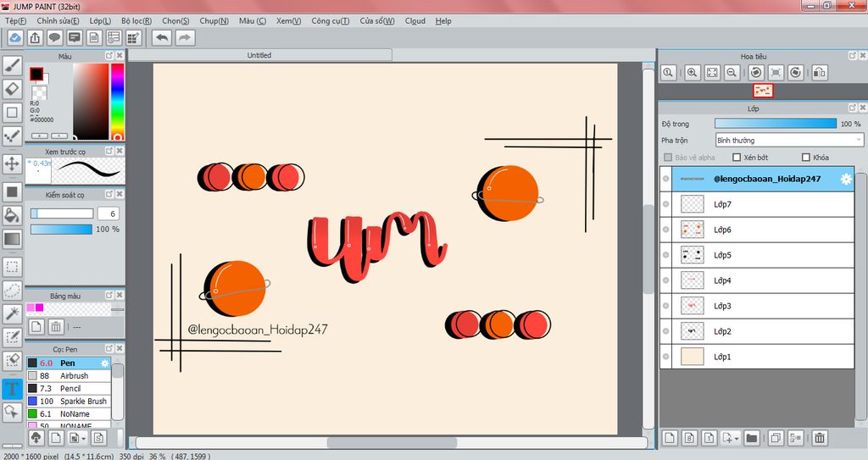Screen dimensions: 868x460
Task: Fit canvas to window in navigator
Action: coord(712,73)
